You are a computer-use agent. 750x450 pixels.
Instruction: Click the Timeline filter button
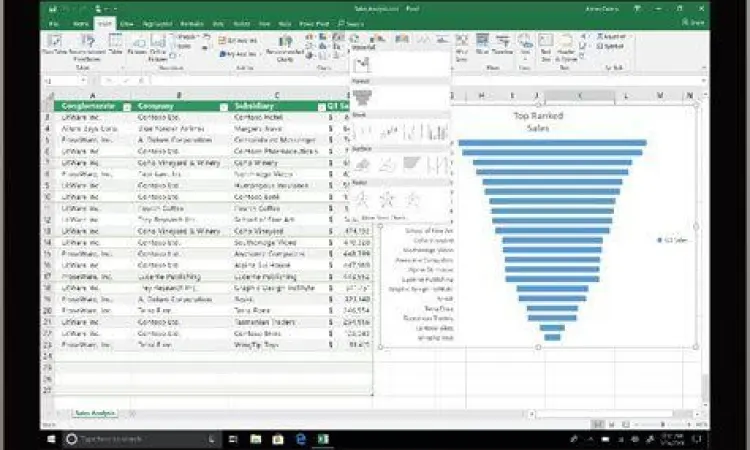coord(502,44)
